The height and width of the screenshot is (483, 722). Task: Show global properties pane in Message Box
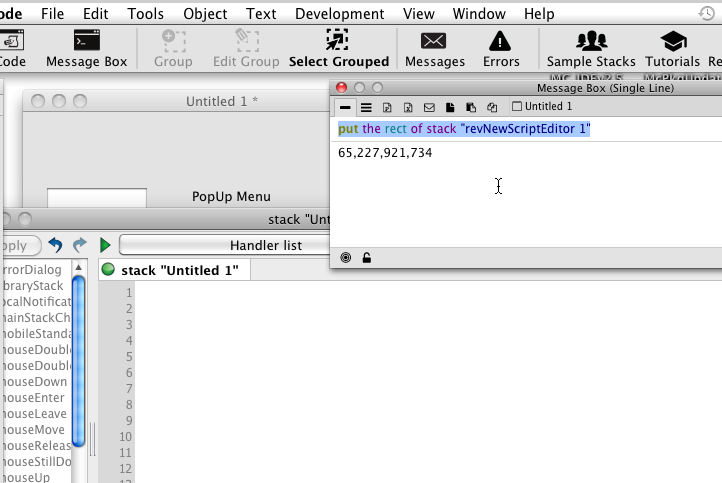(x=387, y=107)
